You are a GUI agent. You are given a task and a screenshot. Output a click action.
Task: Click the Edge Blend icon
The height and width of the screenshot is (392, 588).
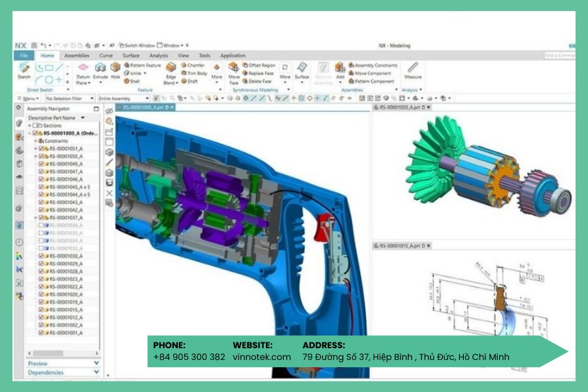(171, 67)
